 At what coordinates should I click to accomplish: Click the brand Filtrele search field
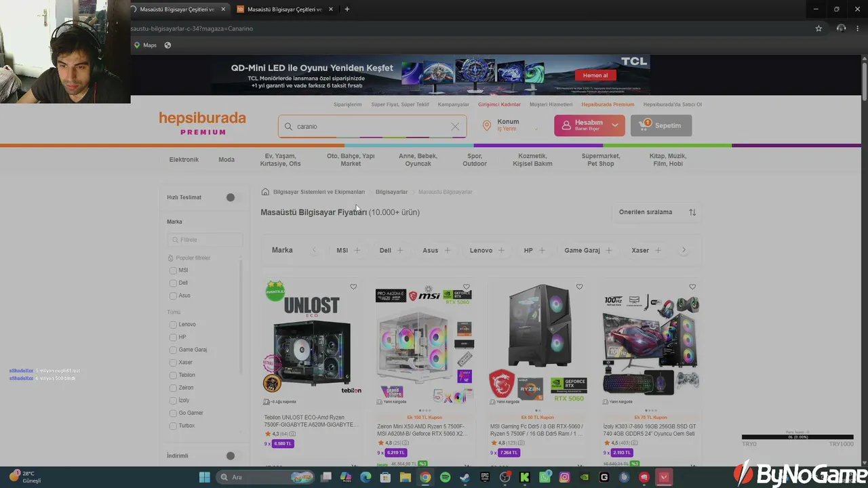click(205, 240)
